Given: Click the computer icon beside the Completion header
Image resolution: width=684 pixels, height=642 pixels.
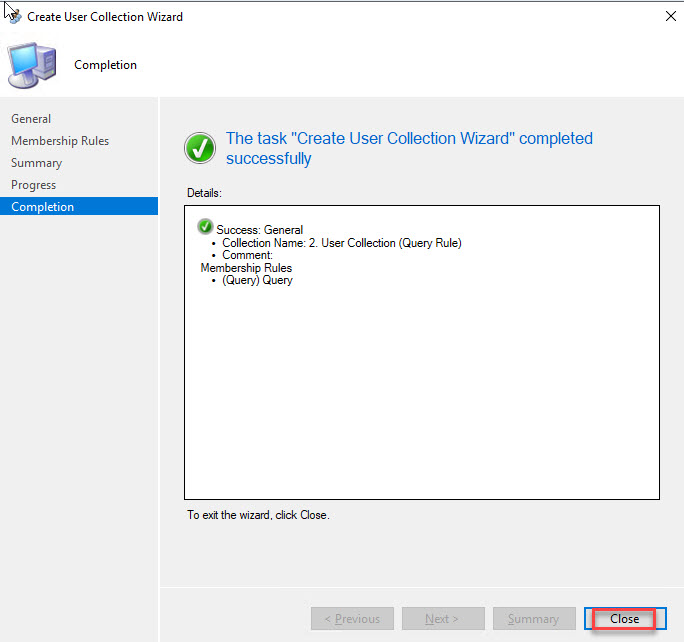Looking at the screenshot, I should tap(32, 66).
